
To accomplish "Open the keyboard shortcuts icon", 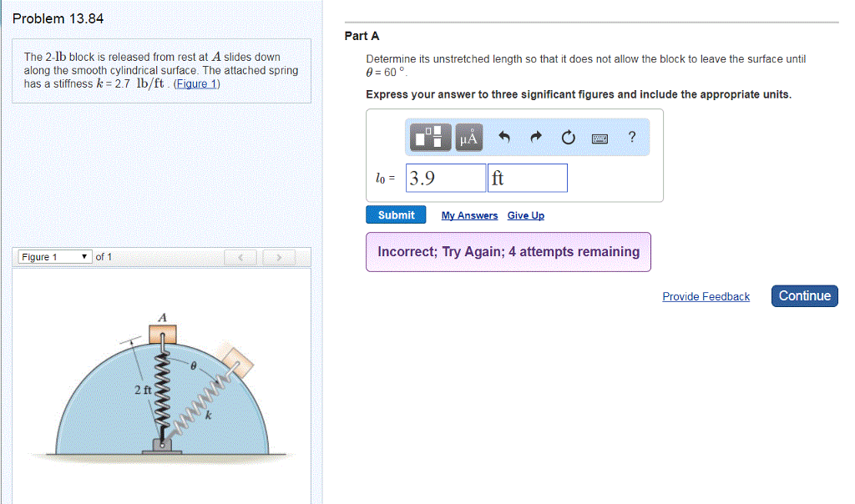I will (x=601, y=137).
